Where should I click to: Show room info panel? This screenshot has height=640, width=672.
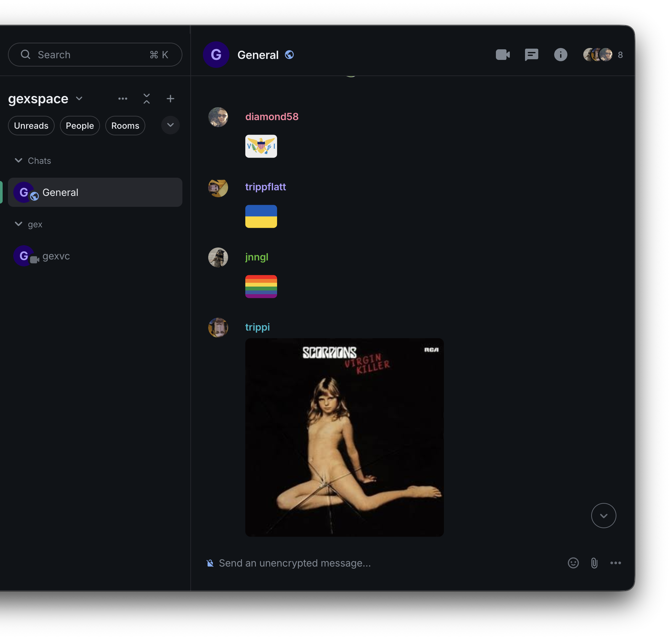click(x=560, y=55)
